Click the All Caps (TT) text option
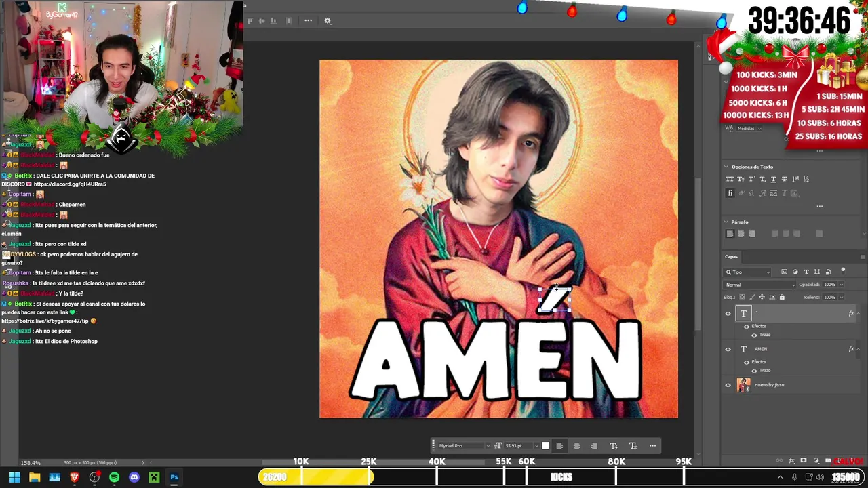The width and height of the screenshot is (868, 488). [730, 179]
